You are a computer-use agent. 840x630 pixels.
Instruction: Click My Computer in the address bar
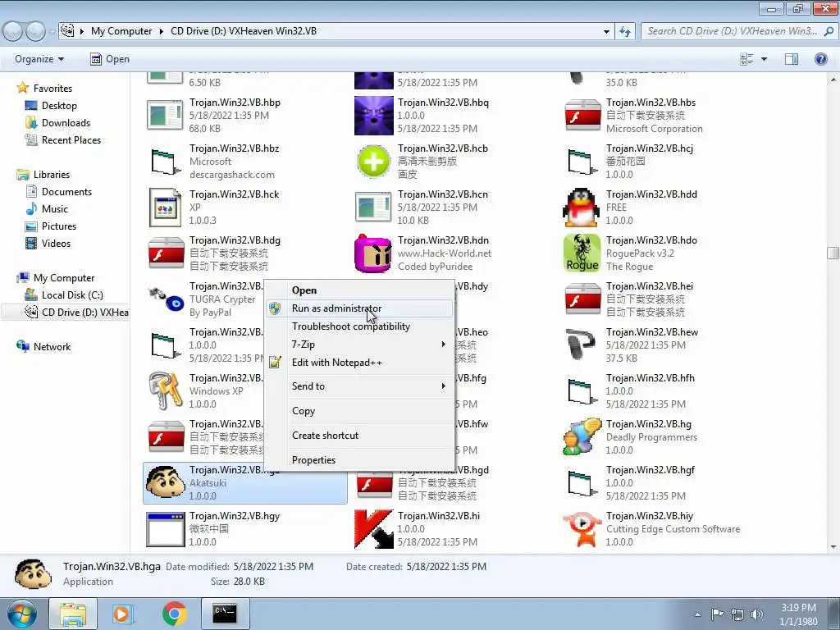121,31
